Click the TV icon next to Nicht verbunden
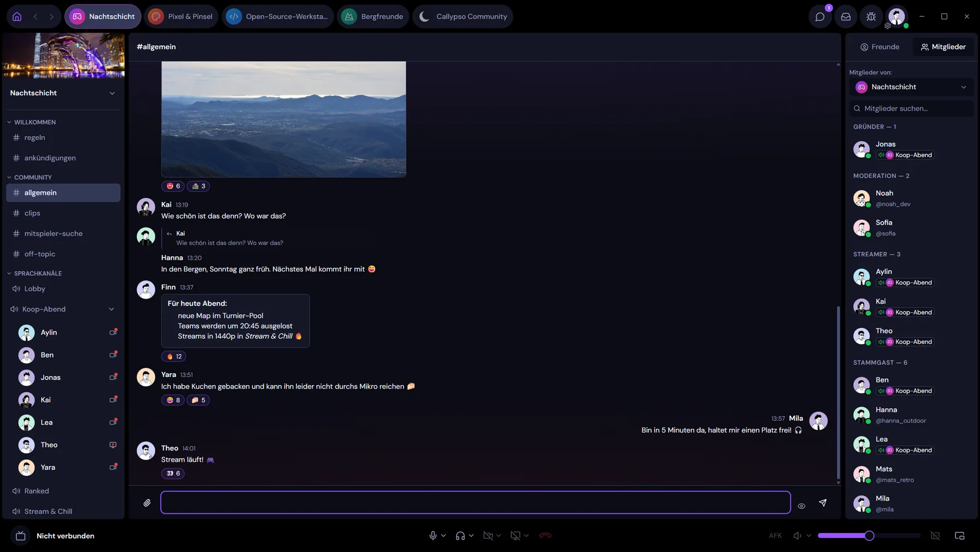The height and width of the screenshot is (552, 980). click(x=21, y=536)
